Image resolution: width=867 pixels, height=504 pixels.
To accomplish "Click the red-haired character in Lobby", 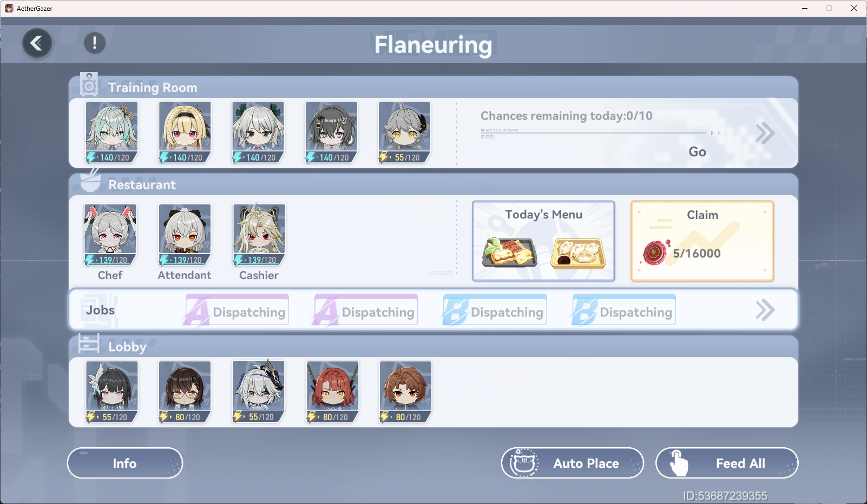I will (x=332, y=392).
